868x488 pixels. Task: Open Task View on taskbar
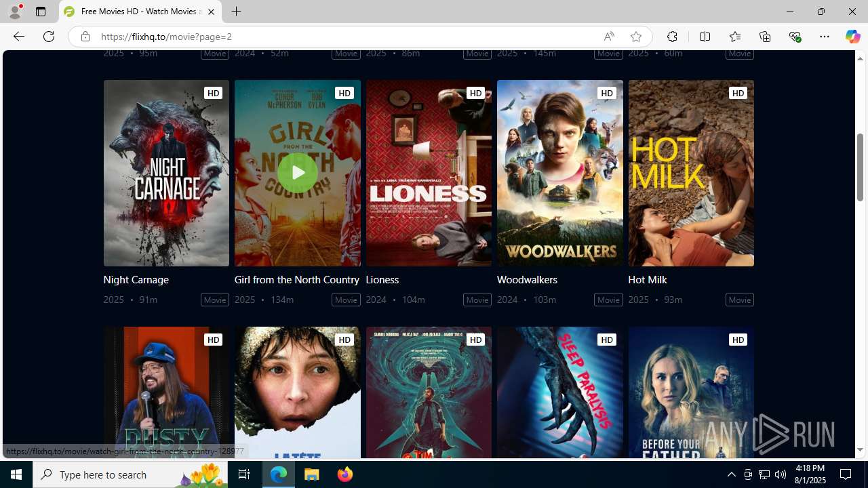click(x=244, y=474)
